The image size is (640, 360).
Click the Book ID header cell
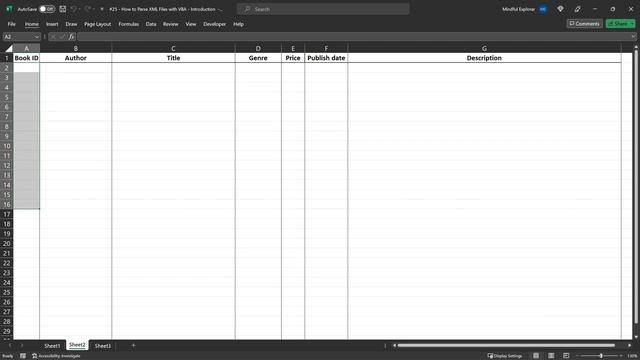point(27,58)
